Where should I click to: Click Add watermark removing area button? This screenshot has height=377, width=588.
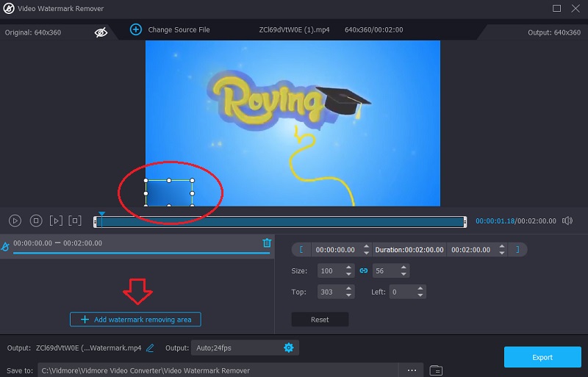135,320
